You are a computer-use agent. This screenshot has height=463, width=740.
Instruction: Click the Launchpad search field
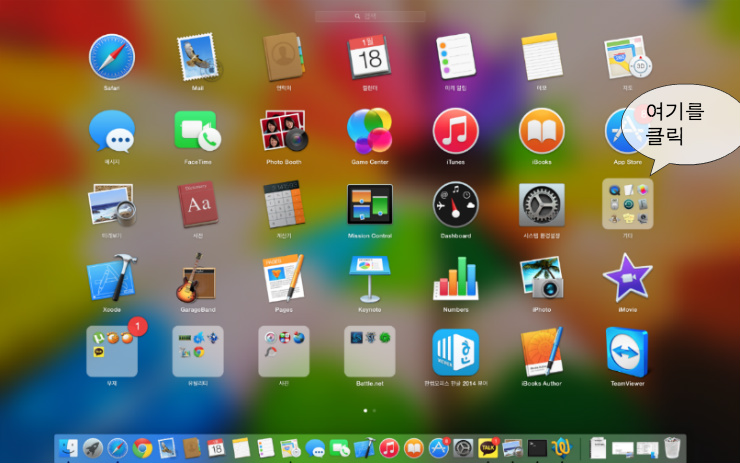point(370,17)
